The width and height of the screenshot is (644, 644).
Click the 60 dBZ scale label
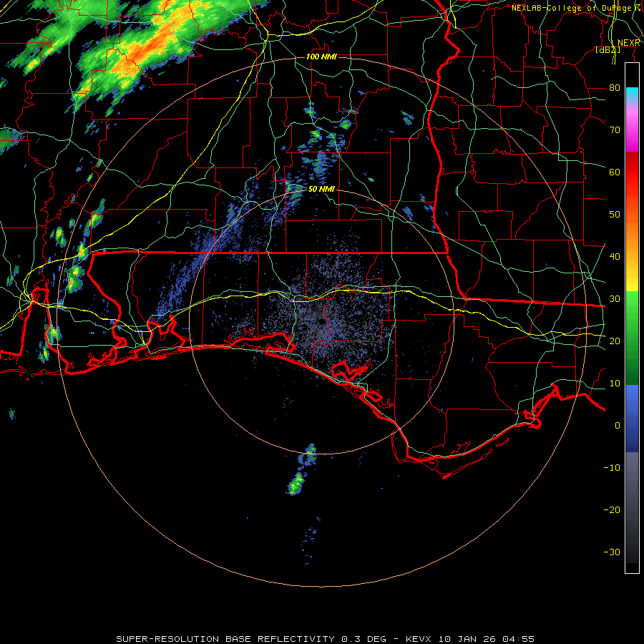tap(615, 172)
